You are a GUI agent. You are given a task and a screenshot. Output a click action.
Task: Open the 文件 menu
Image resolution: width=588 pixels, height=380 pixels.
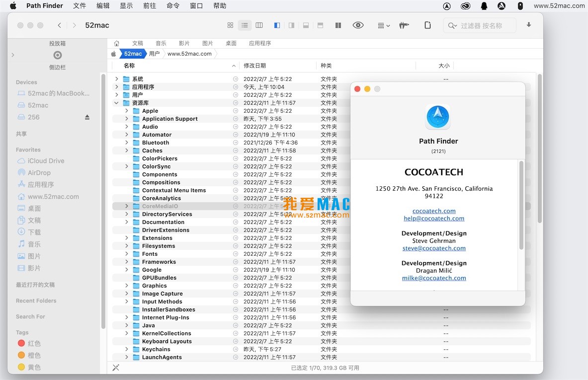coord(80,5)
